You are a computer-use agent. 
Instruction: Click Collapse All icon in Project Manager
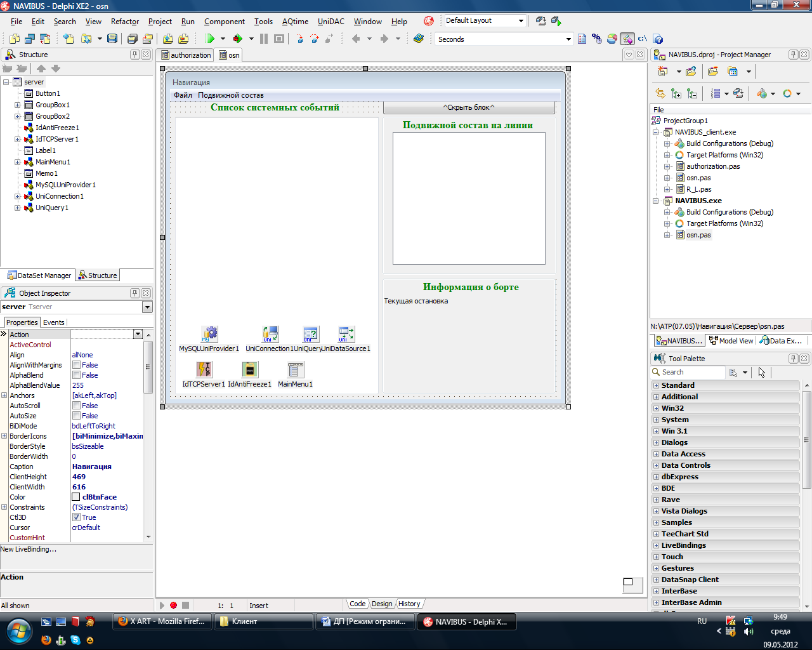692,93
